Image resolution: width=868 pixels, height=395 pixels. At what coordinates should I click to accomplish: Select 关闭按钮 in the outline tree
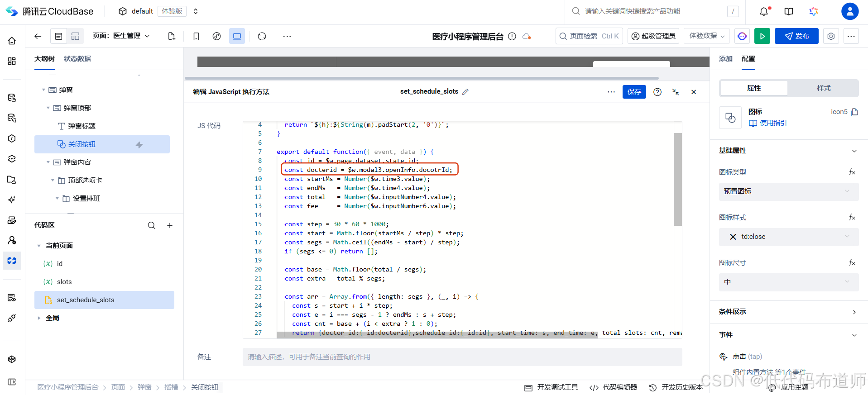[x=102, y=144]
